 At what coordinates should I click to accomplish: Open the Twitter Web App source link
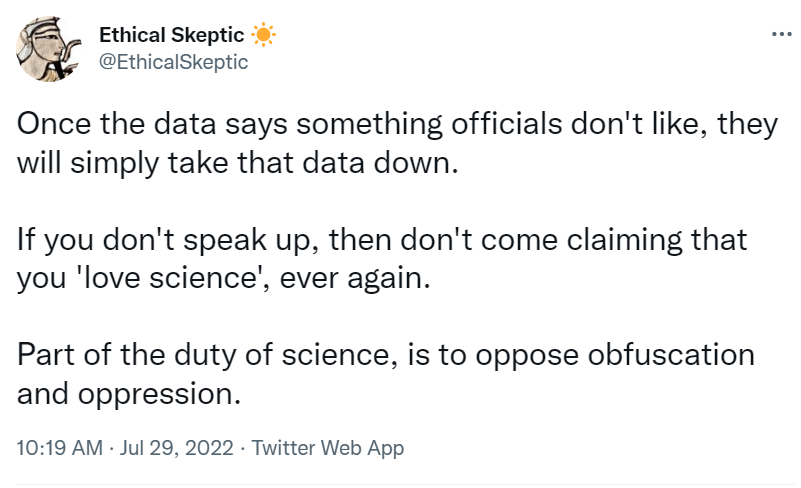pos(328,447)
